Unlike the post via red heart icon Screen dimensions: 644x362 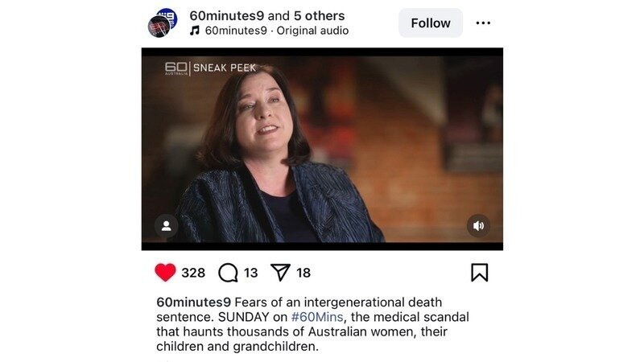pos(166,273)
